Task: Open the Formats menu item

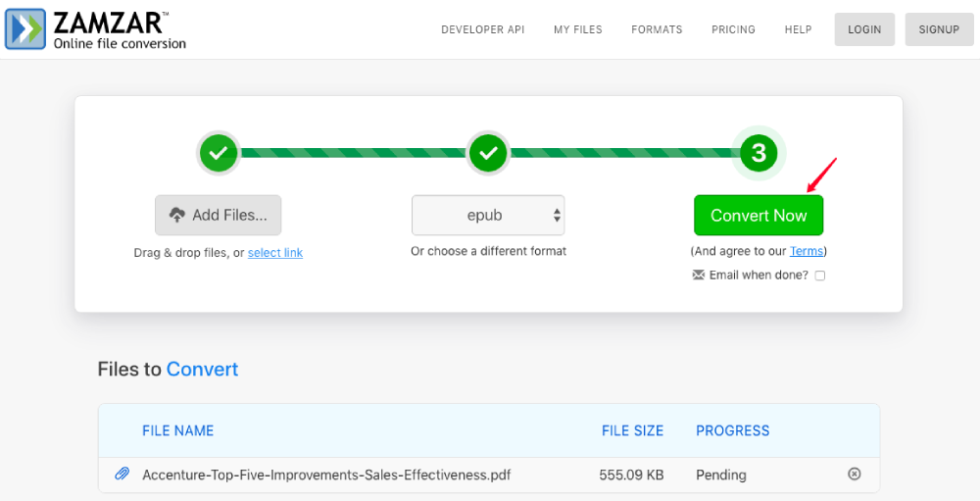Action: [657, 29]
